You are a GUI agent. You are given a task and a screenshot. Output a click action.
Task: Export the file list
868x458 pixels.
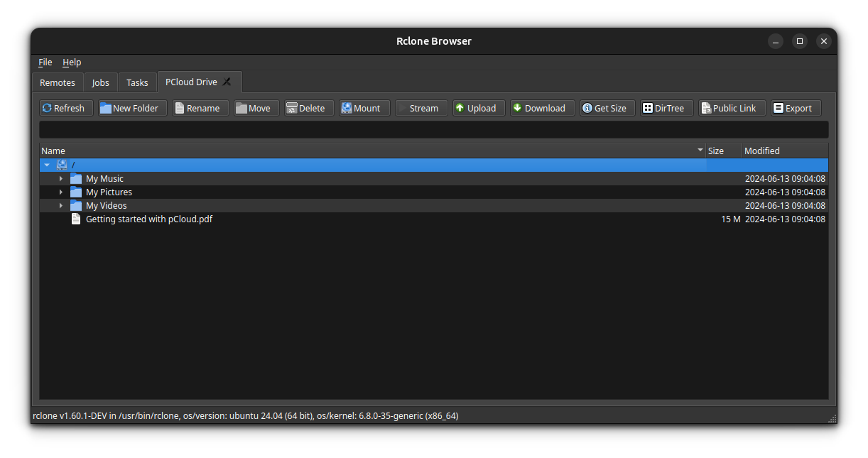click(795, 107)
